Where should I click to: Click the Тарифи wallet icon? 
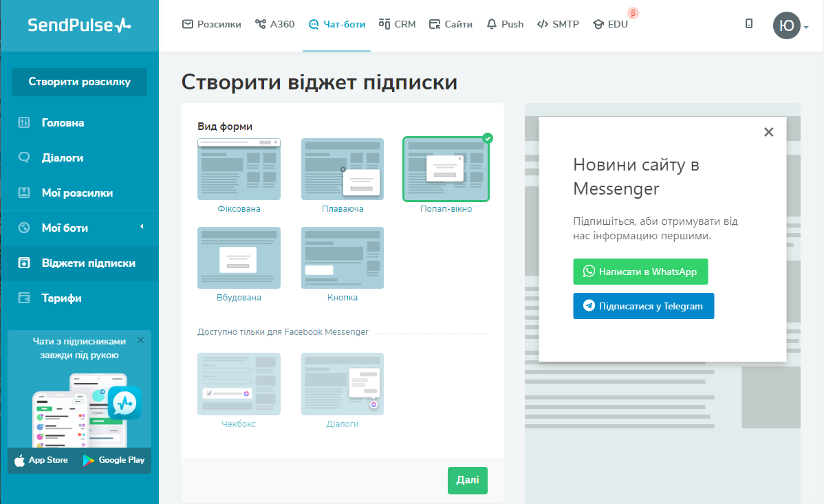pyautogui.click(x=24, y=298)
